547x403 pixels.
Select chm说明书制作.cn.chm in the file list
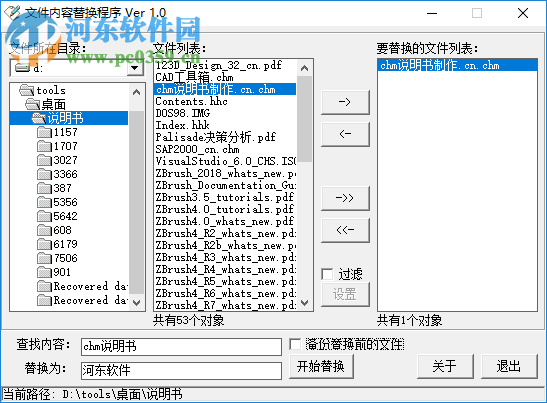pos(225,89)
